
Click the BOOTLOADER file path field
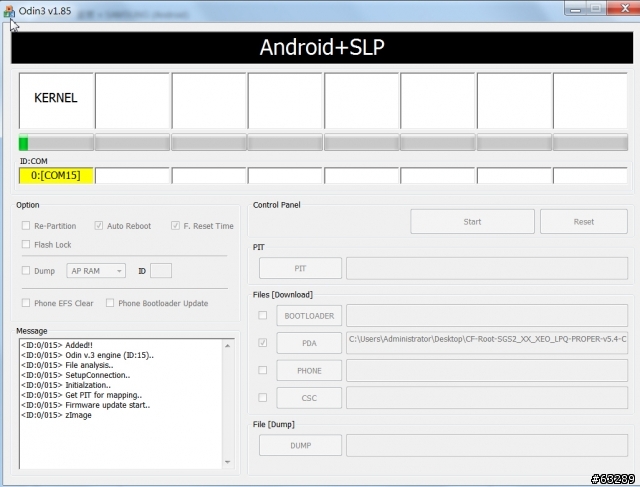(487, 315)
